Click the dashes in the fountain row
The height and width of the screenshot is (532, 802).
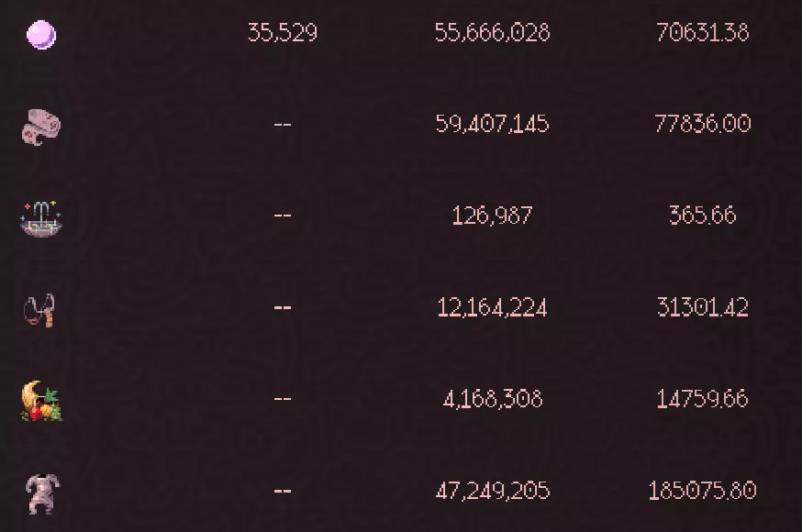click(x=283, y=216)
